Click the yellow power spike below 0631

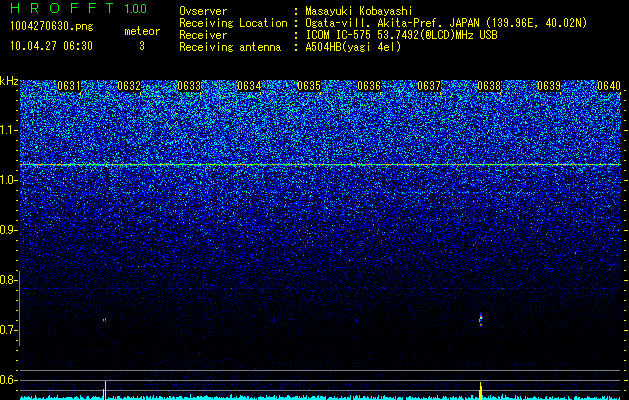coord(105,390)
